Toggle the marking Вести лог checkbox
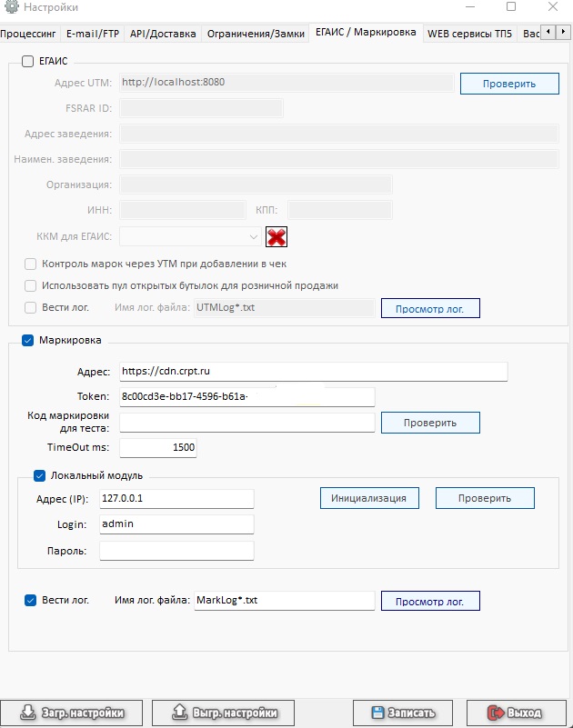 pos(31,600)
